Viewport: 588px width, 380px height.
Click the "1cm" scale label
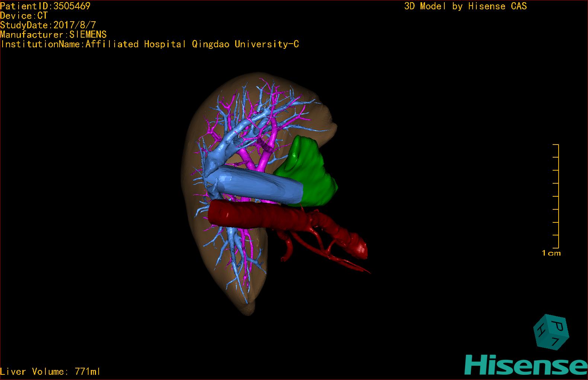click(x=551, y=253)
